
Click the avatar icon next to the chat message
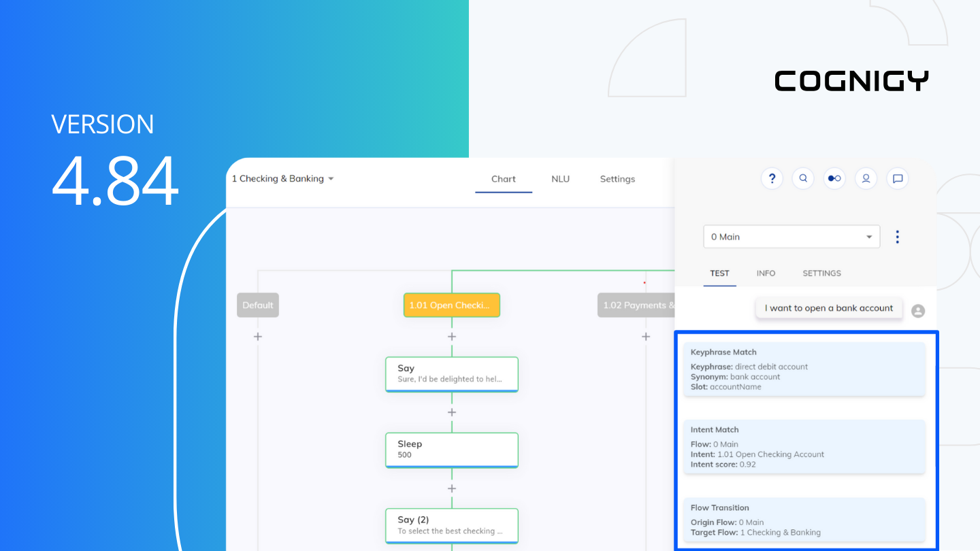pyautogui.click(x=918, y=310)
